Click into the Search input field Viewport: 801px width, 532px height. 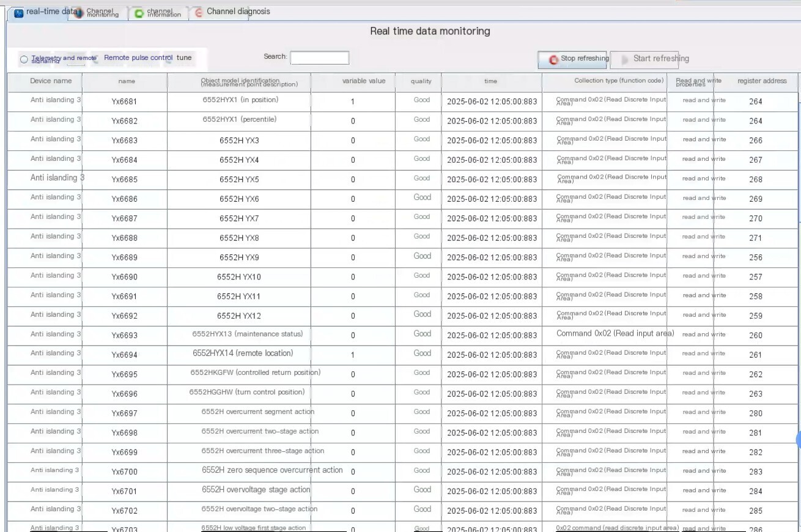[319, 57]
